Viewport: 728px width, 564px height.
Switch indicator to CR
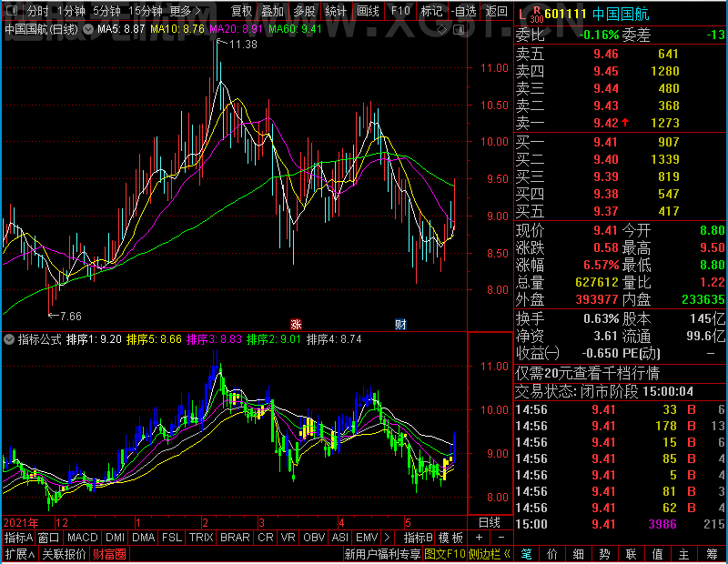click(266, 538)
